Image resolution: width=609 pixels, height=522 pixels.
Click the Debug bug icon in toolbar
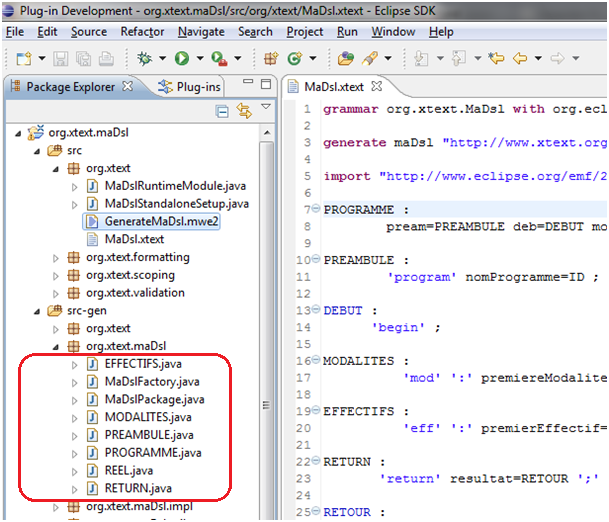(x=145, y=59)
